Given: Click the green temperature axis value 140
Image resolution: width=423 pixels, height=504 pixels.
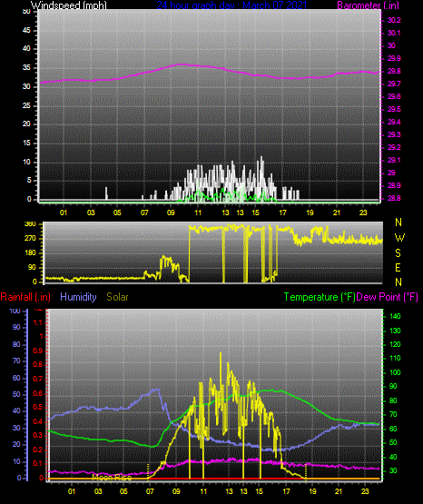Looking at the screenshot, I should 395,317.
